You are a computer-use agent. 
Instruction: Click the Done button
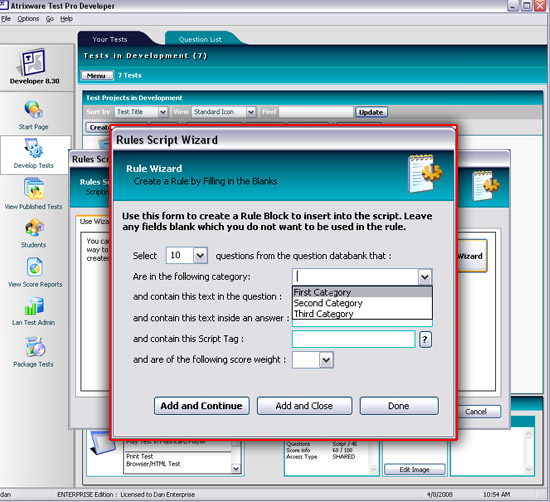pos(399,406)
